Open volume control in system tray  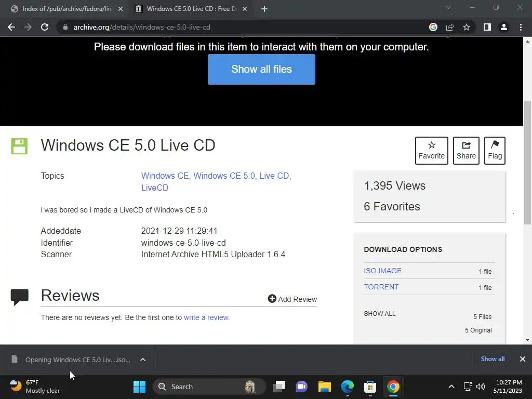(x=481, y=387)
